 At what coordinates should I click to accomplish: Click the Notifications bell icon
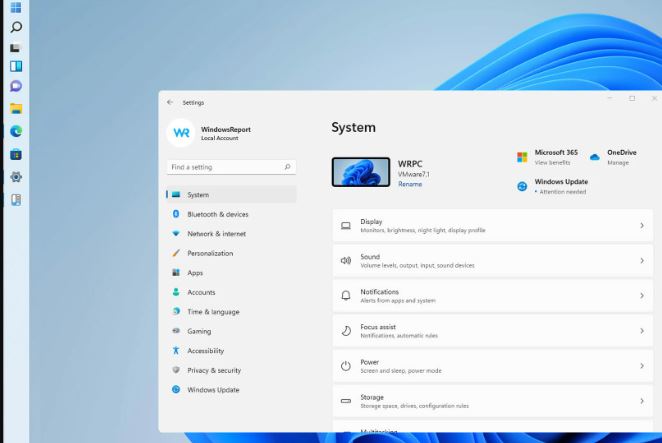coord(346,296)
